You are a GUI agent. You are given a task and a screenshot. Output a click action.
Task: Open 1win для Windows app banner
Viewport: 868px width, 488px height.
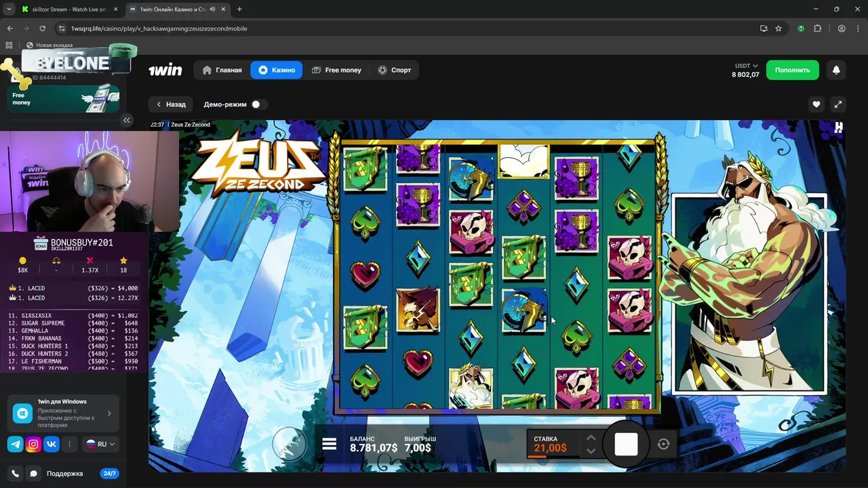point(63,413)
